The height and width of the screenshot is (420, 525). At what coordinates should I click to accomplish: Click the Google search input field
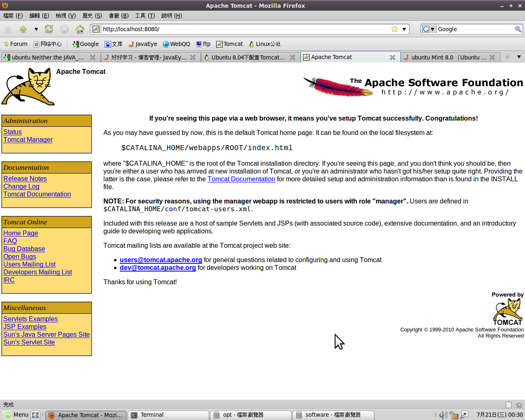pyautogui.click(x=475, y=29)
